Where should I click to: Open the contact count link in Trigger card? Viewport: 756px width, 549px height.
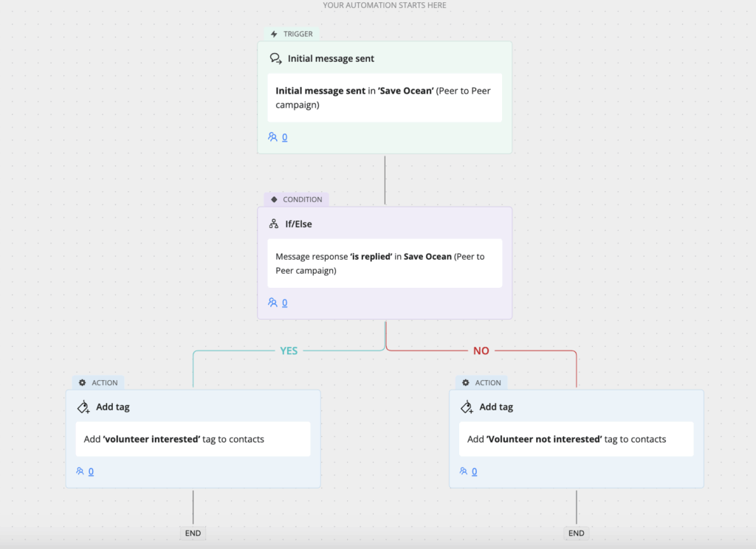(x=284, y=137)
